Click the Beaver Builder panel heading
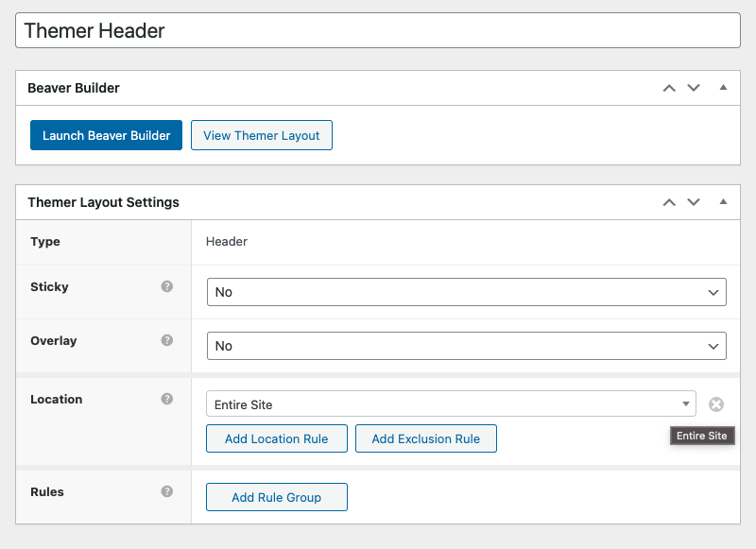This screenshot has height=549, width=756. click(74, 88)
